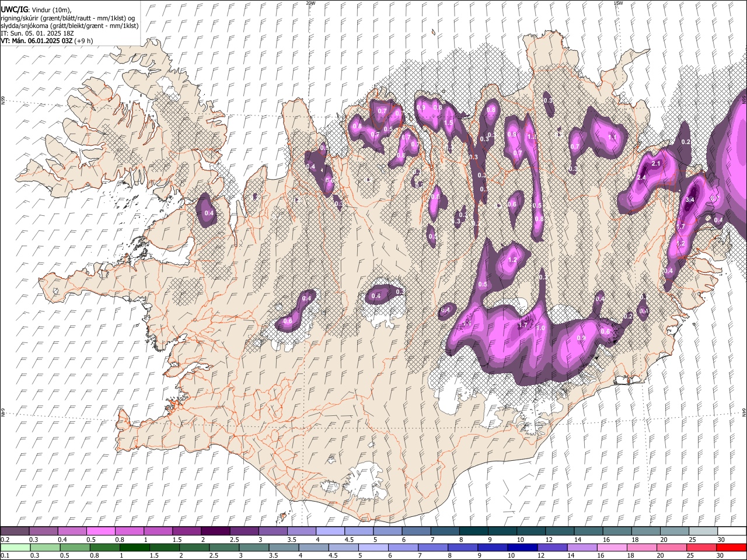Click the '30' label in the top legend row
The width and height of the screenshot is (747, 560).
point(721,540)
